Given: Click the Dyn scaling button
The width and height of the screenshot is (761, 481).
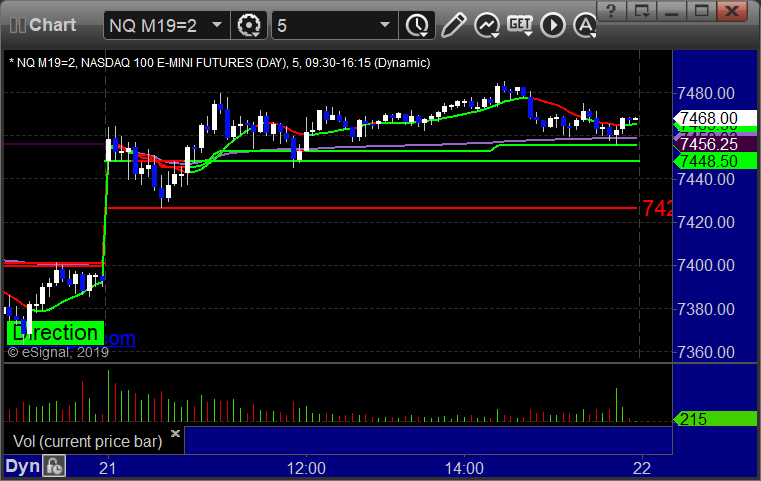Looking at the screenshot, I should 22,466.
